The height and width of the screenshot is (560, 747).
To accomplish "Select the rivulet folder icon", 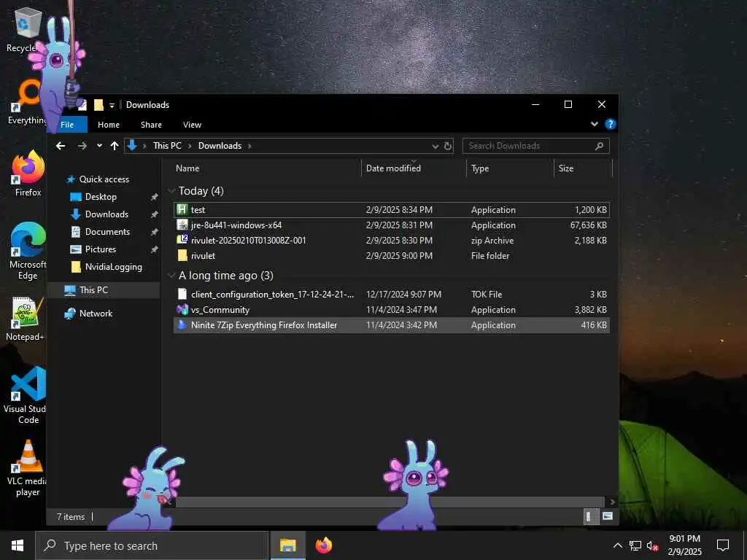I will (x=182, y=256).
